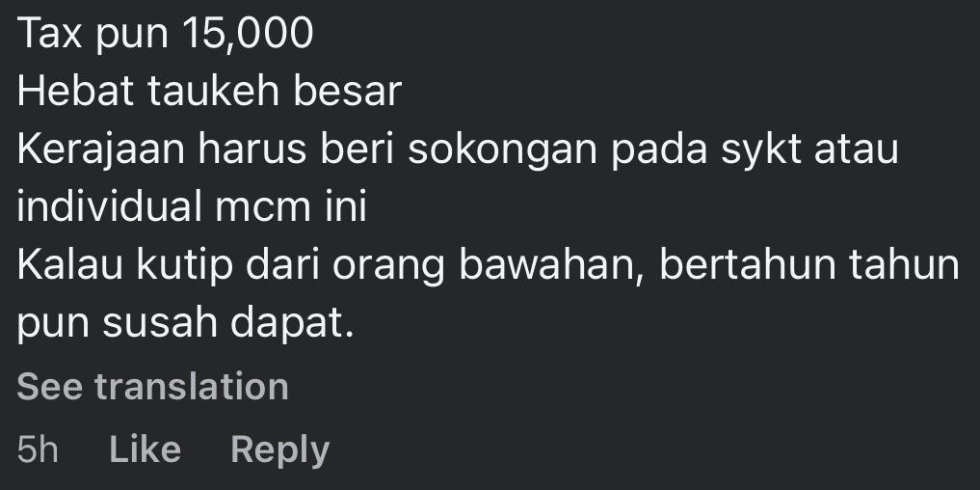The height and width of the screenshot is (490, 980).
Task: Click the word "bawahan,"
Action: click(552, 265)
